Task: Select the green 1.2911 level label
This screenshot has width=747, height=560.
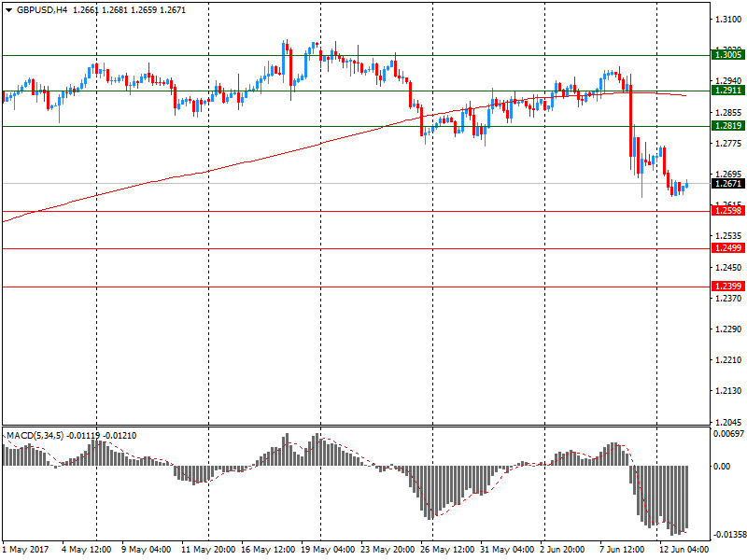Action: click(727, 91)
